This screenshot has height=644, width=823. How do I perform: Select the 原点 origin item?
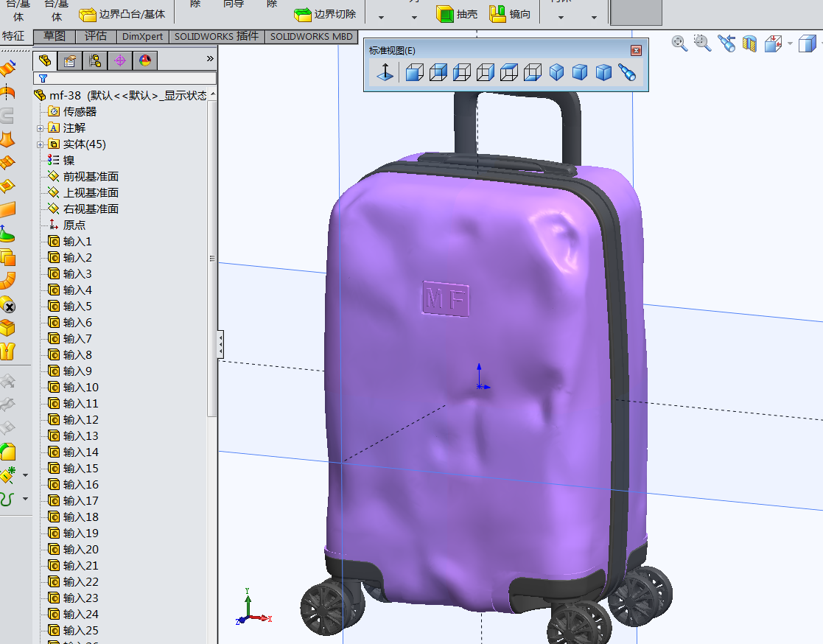[x=66, y=225]
